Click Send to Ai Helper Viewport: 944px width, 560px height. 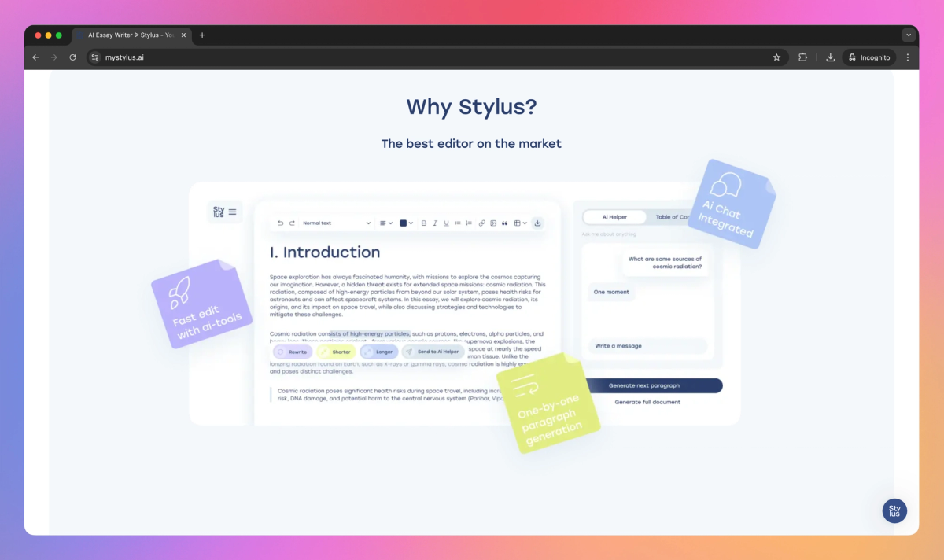(433, 352)
